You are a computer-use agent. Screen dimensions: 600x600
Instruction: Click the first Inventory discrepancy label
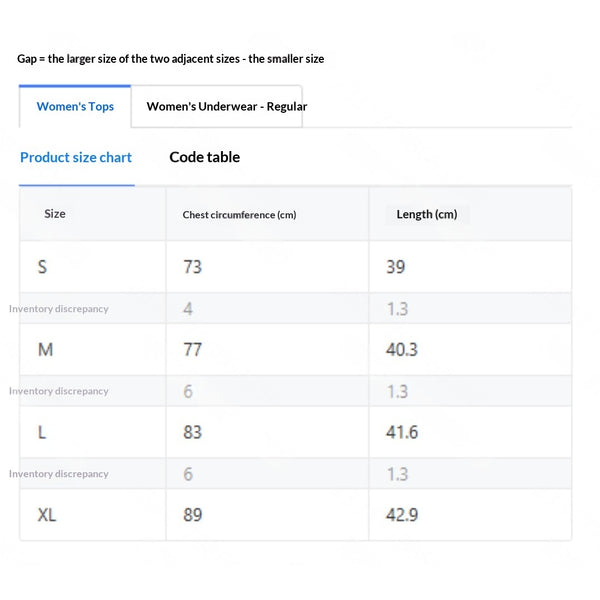pyautogui.click(x=59, y=309)
